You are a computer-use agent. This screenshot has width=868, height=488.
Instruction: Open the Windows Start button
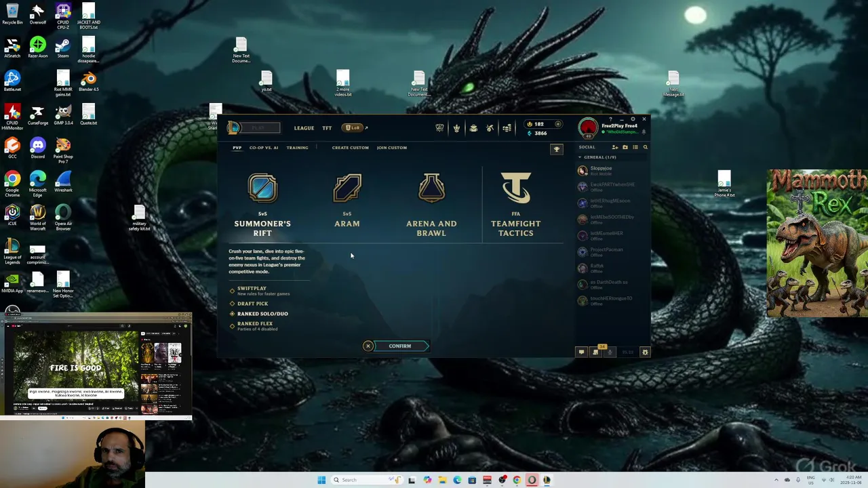[x=321, y=480]
